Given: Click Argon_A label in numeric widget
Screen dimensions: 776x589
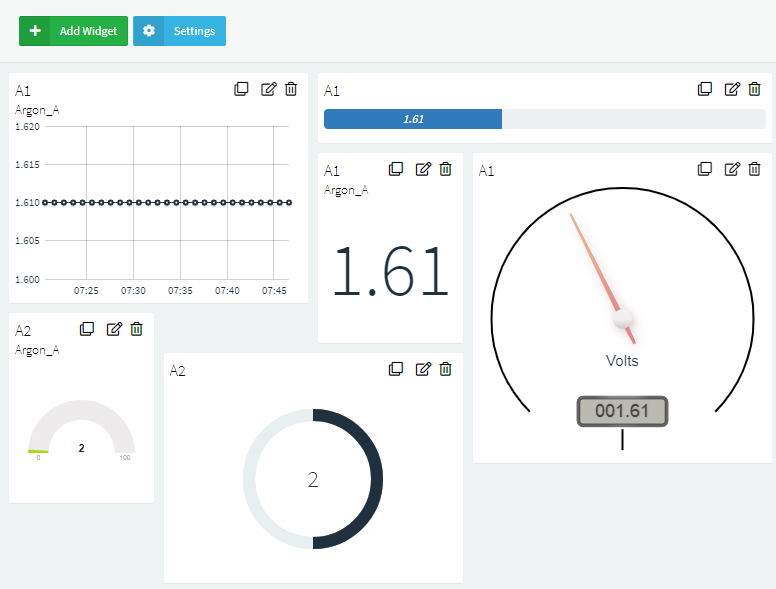Looking at the screenshot, I should click(346, 190).
